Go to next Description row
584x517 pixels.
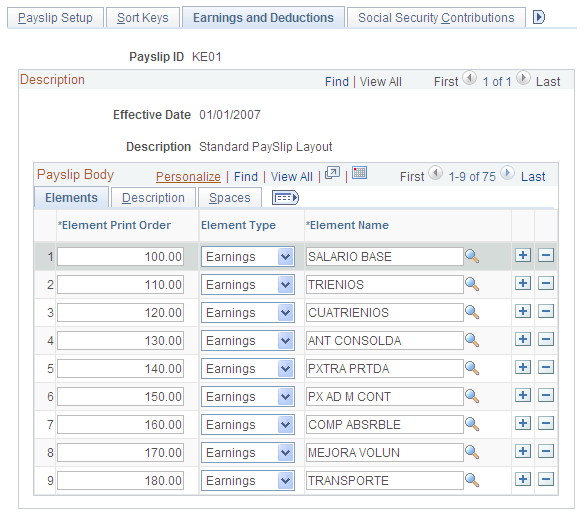coord(523,78)
